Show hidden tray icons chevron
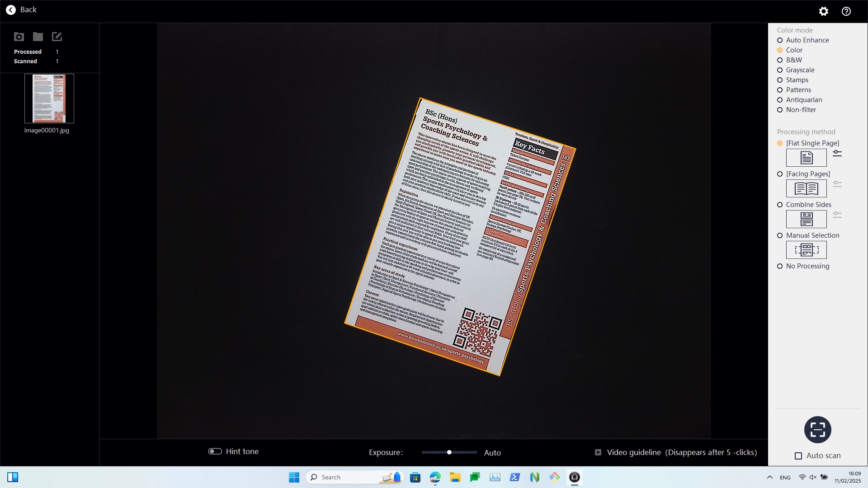Screen dimensions: 868x488 click(769, 477)
